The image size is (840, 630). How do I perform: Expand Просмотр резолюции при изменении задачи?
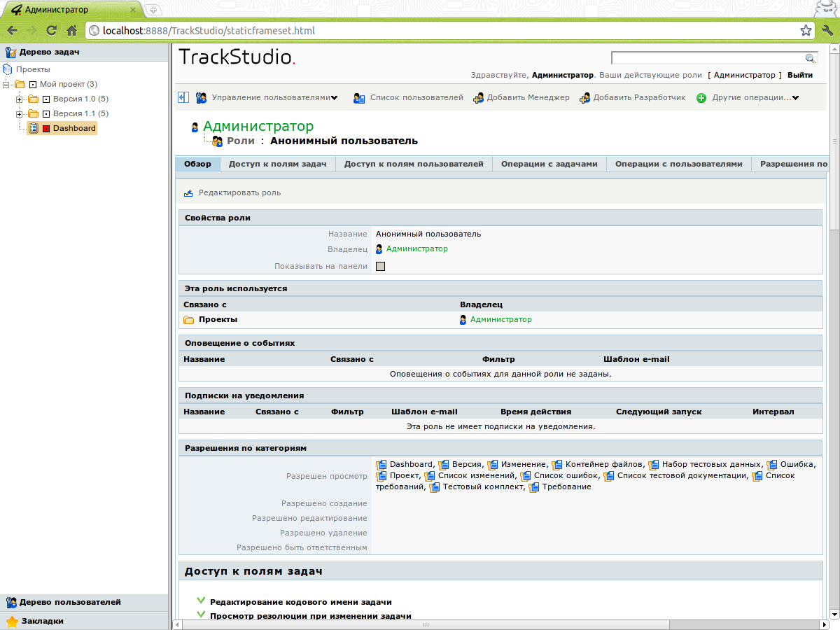click(201, 616)
